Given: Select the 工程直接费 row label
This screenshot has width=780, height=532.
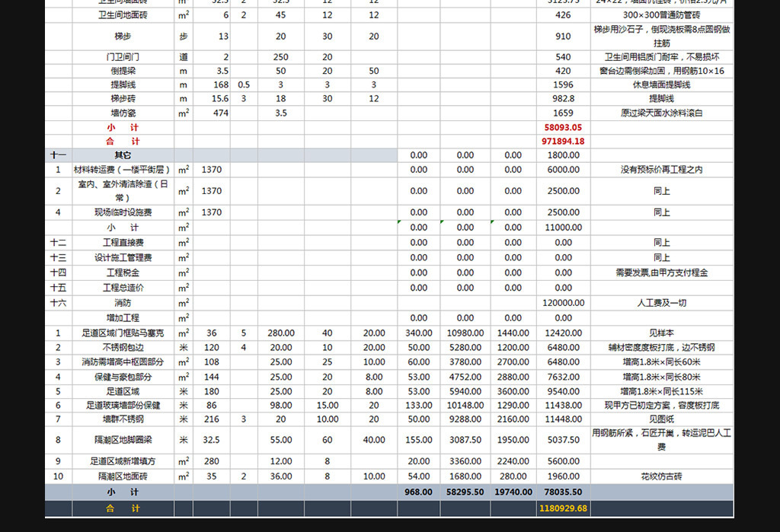Looking at the screenshot, I should (x=123, y=243).
